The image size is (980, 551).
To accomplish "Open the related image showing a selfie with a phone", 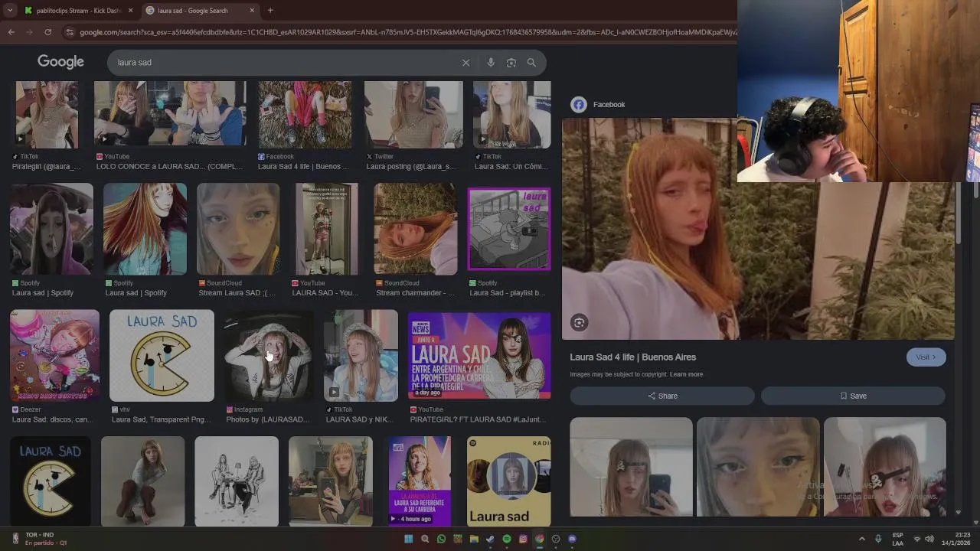I will 631,467.
